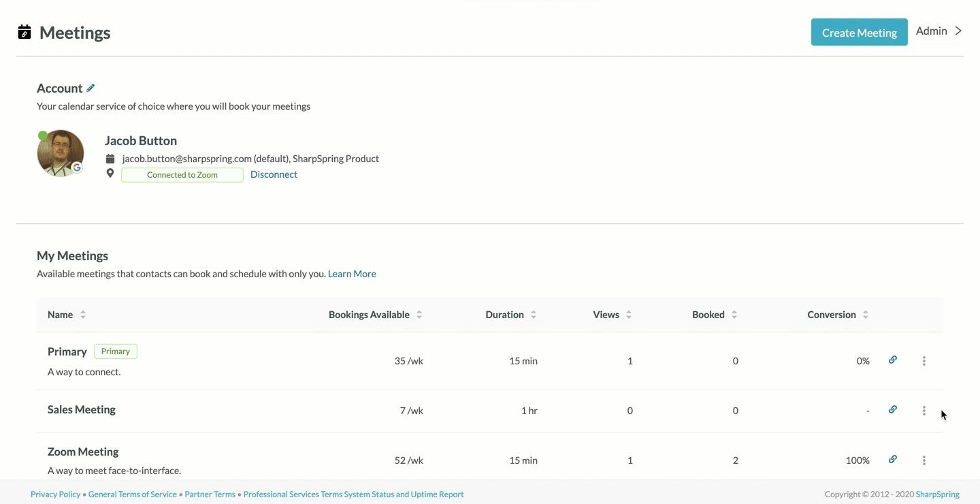Click the 7 /wk bookings value
Screen dimensions: 980x504
(x=412, y=411)
